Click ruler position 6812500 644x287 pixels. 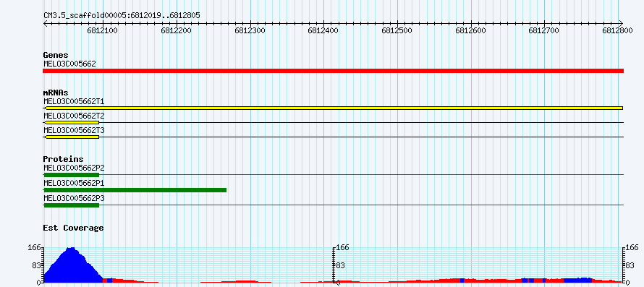[397, 30]
